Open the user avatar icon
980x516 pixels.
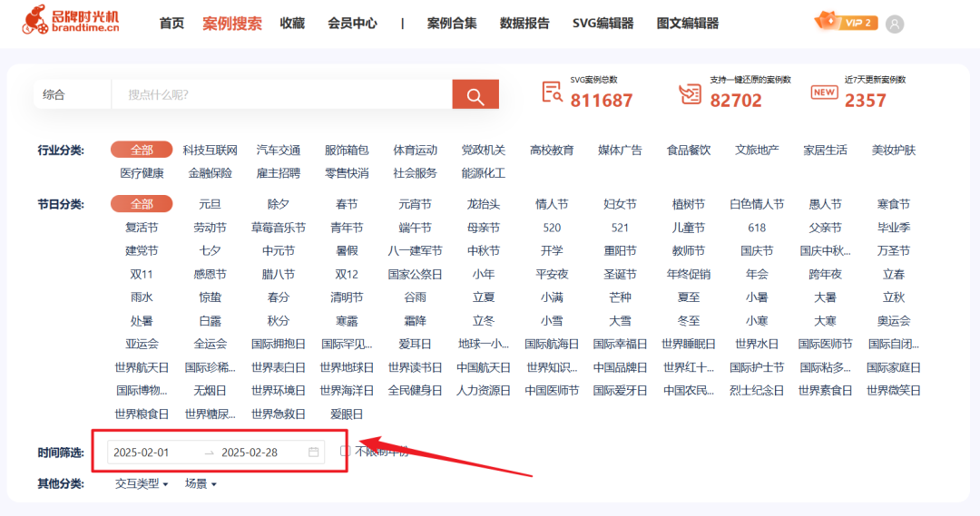tap(895, 24)
